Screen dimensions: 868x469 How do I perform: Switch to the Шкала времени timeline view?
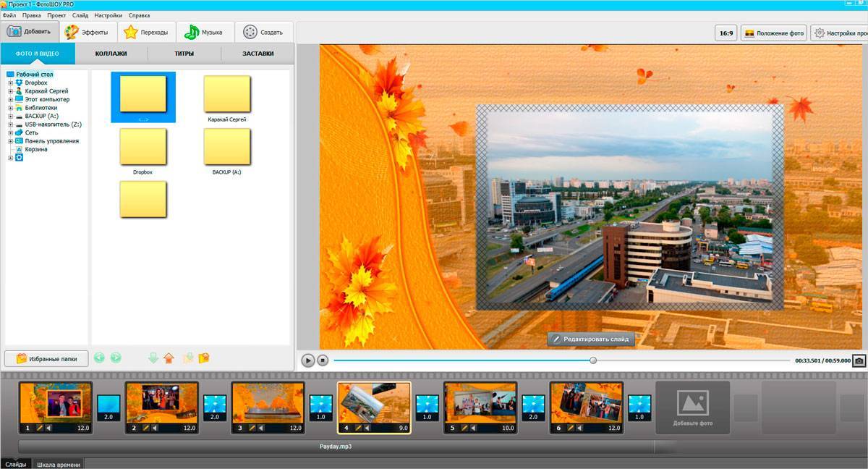pos(59,464)
